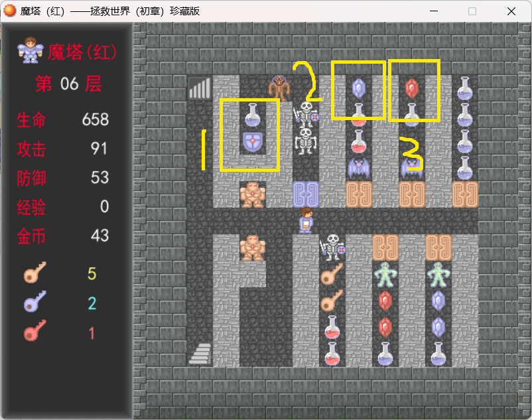Screen dimensions: 532x420
Task: Attack the brown beast monster
Action: coord(279,88)
